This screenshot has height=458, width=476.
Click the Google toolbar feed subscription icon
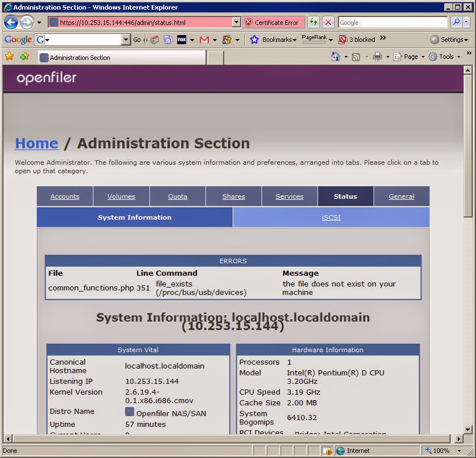(x=168, y=40)
